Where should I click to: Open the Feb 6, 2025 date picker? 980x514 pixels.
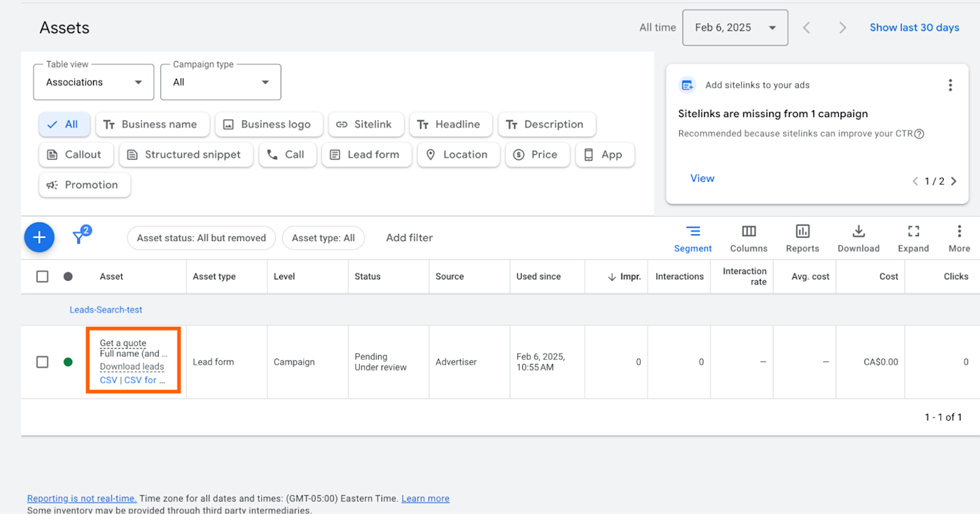point(734,28)
